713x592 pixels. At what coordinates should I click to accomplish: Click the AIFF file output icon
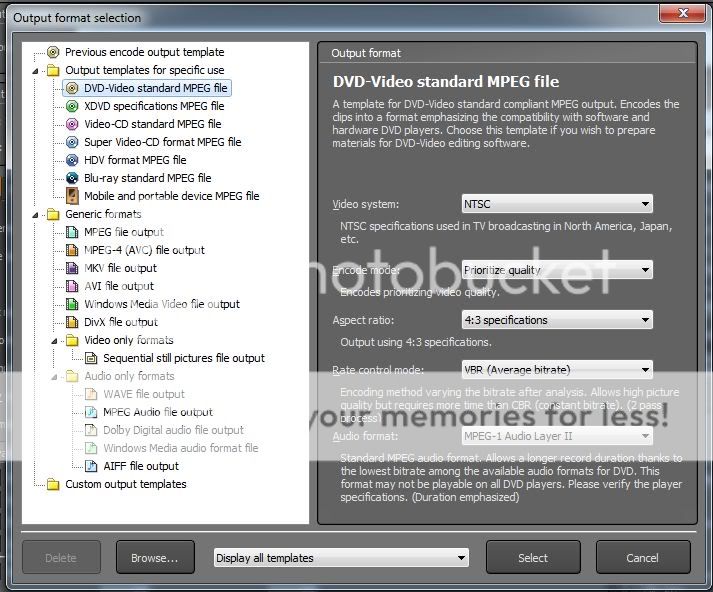click(91, 466)
